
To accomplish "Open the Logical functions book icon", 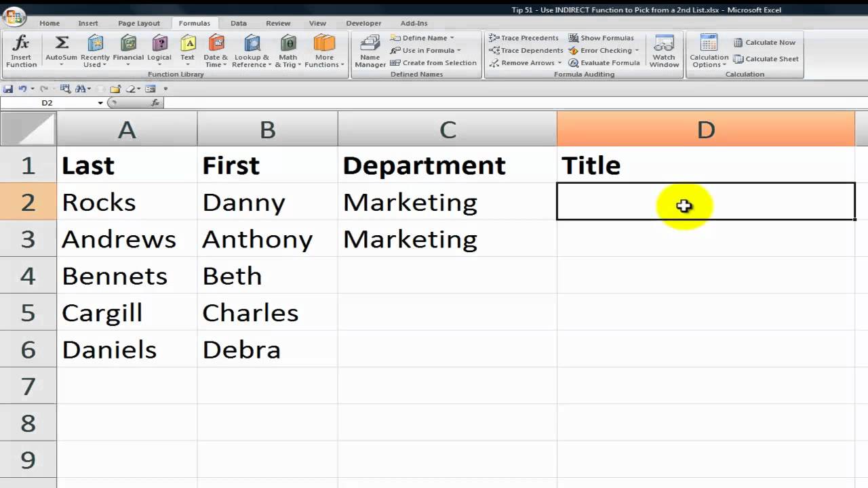I will [x=160, y=45].
